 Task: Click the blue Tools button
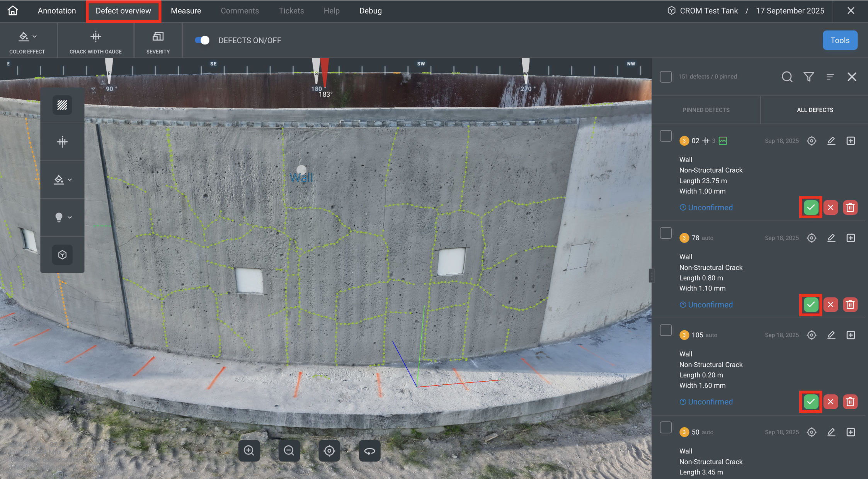pyautogui.click(x=840, y=40)
